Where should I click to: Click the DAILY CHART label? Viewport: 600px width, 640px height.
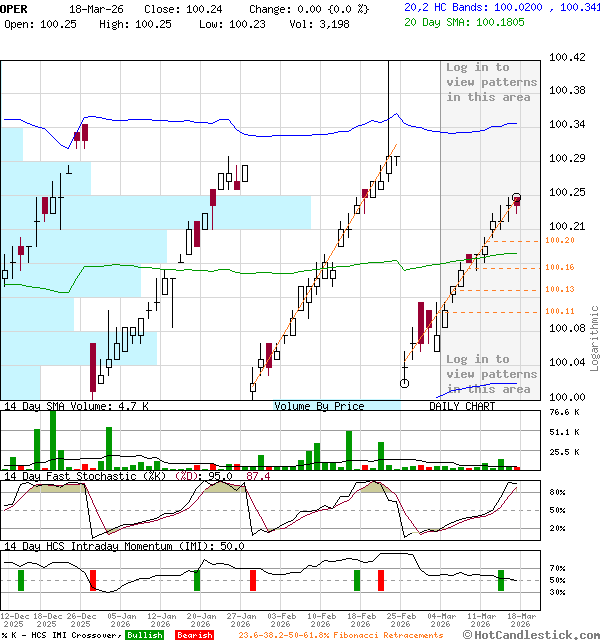pyautogui.click(x=462, y=406)
